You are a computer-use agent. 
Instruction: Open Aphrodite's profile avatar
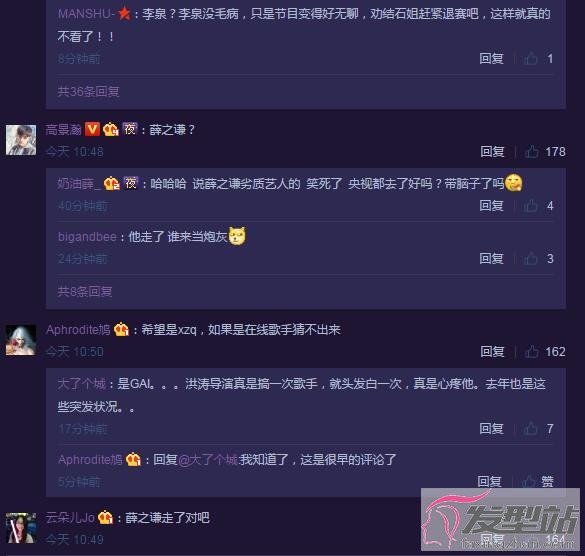[21, 340]
